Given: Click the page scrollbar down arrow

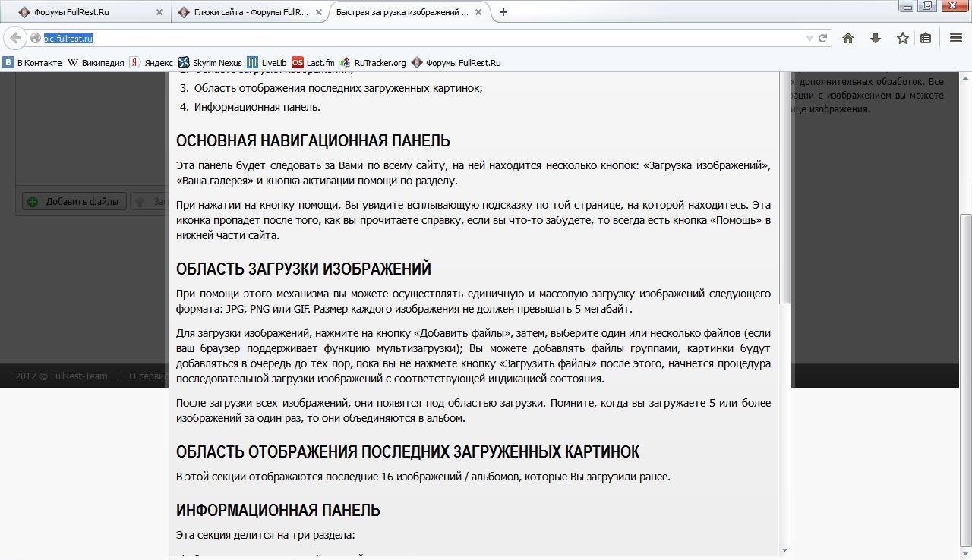Looking at the screenshot, I should coord(966,554).
